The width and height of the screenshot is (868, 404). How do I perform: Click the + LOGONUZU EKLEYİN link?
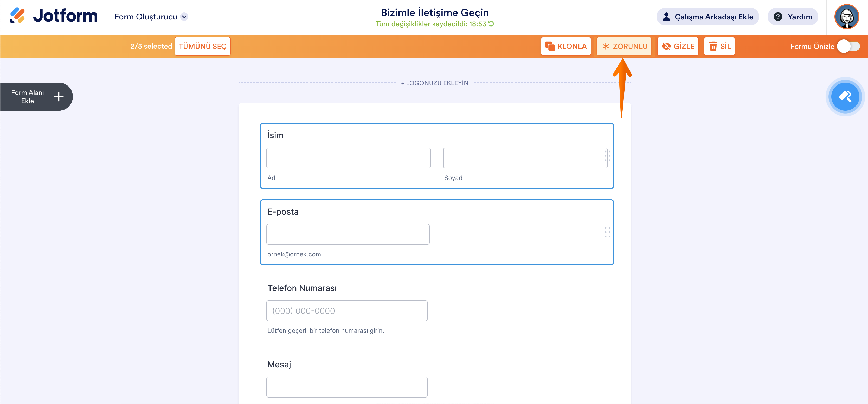[434, 83]
